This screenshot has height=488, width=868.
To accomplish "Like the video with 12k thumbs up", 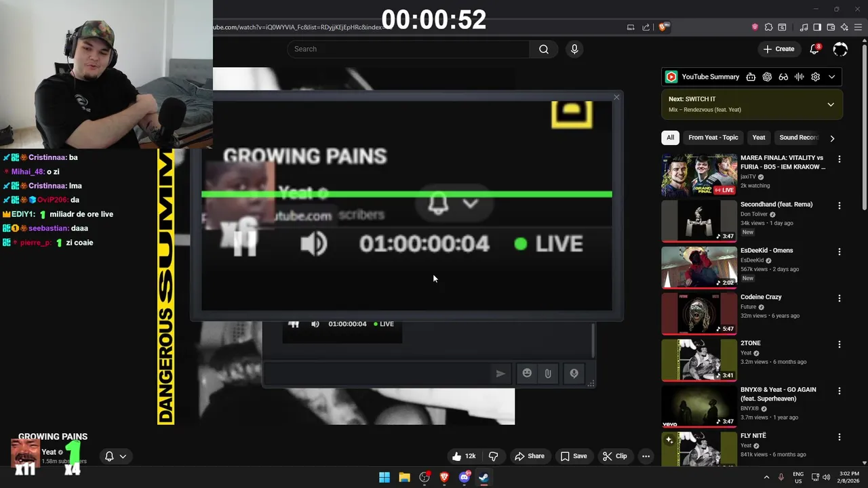I will pyautogui.click(x=465, y=456).
